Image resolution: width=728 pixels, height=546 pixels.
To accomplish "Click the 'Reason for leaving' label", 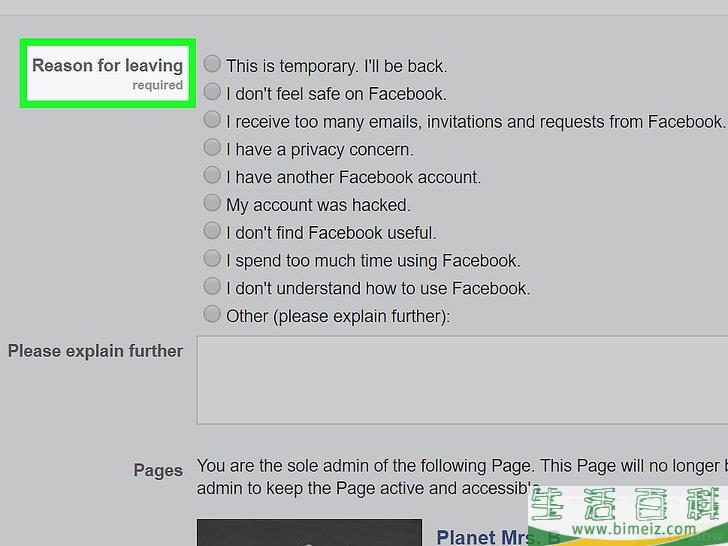I will click(x=107, y=65).
